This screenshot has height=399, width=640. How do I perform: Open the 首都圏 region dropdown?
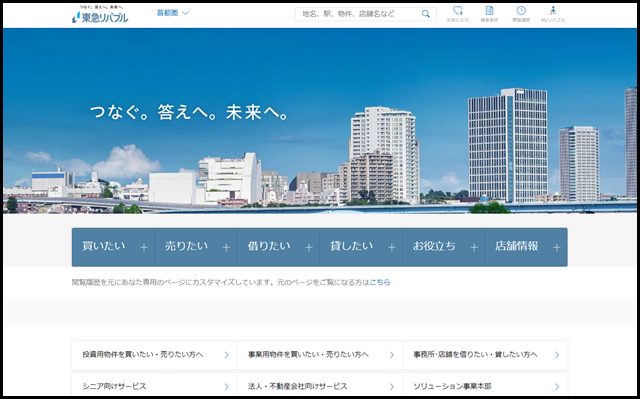click(x=173, y=13)
